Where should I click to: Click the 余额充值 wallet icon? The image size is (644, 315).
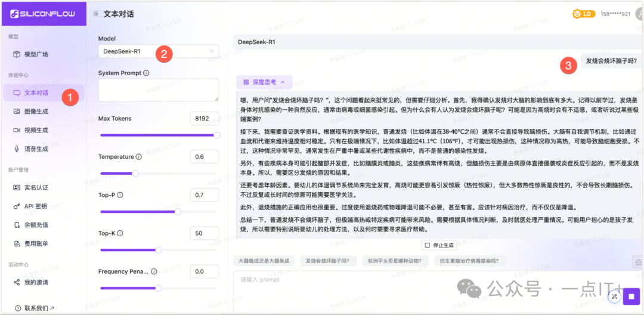point(17,225)
